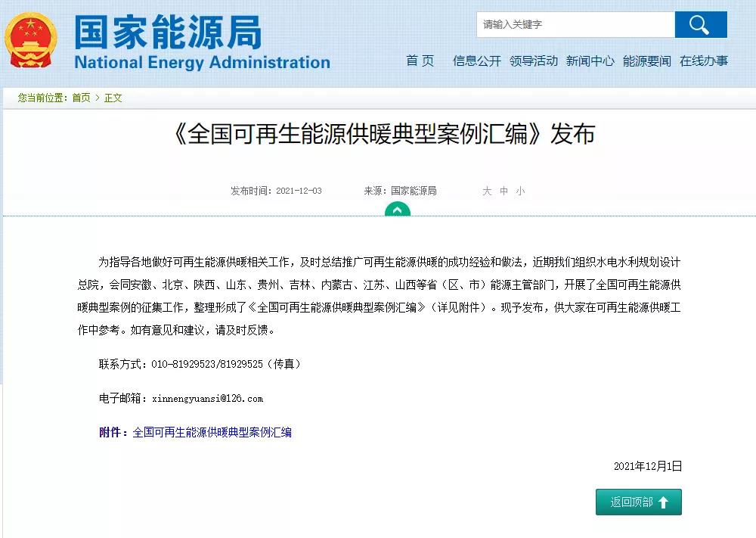This screenshot has width=756, height=538.
Task: Click the 返回顶部 back-to-top button
Action: (x=639, y=502)
